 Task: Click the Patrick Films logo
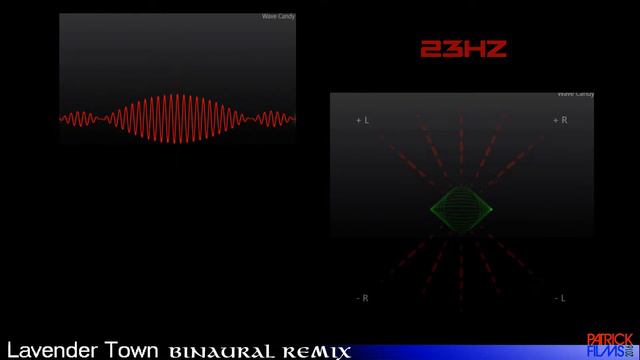click(610, 345)
